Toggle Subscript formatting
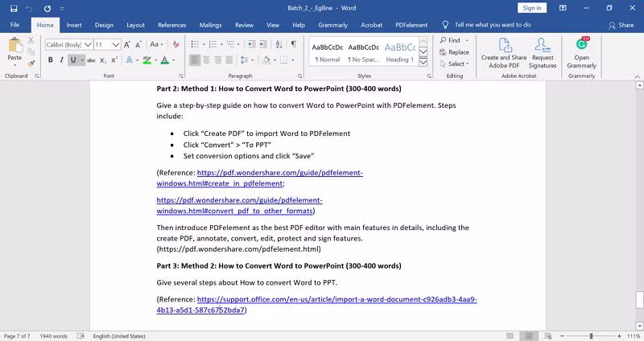 [103, 60]
